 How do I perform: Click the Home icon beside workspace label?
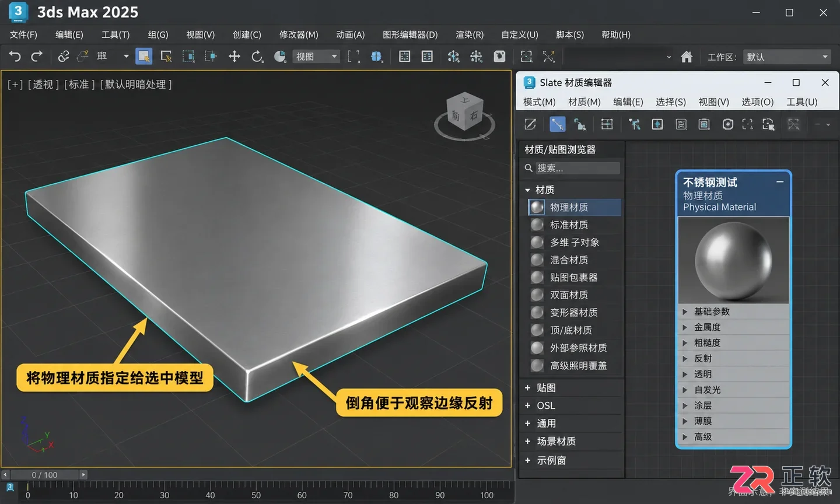click(687, 57)
